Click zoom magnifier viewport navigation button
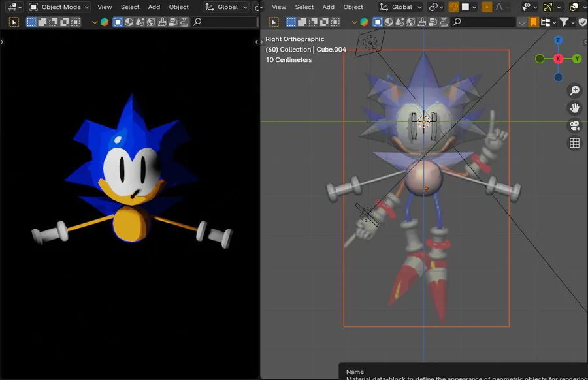The image size is (588, 380). [x=574, y=90]
